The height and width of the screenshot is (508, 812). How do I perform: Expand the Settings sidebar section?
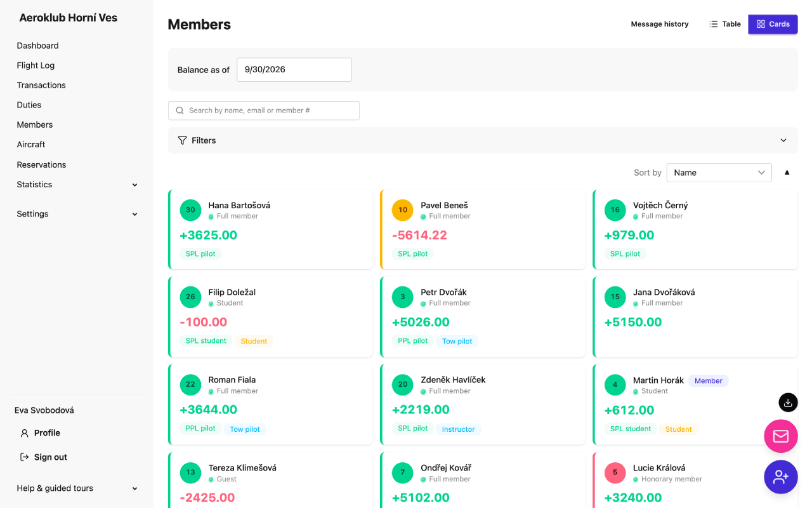click(77, 214)
